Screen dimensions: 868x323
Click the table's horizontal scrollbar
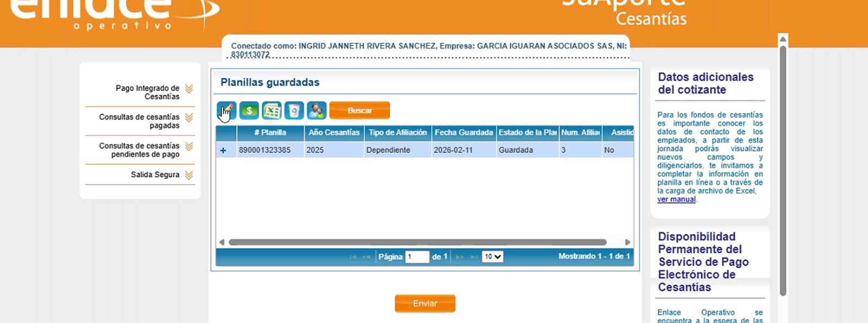pos(417,242)
